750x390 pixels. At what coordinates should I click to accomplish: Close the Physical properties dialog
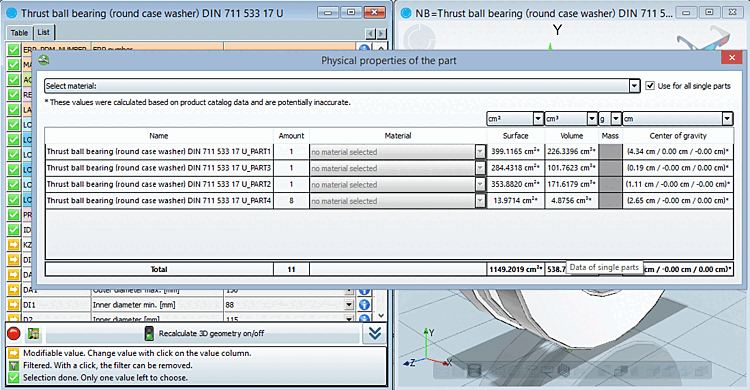click(x=732, y=57)
